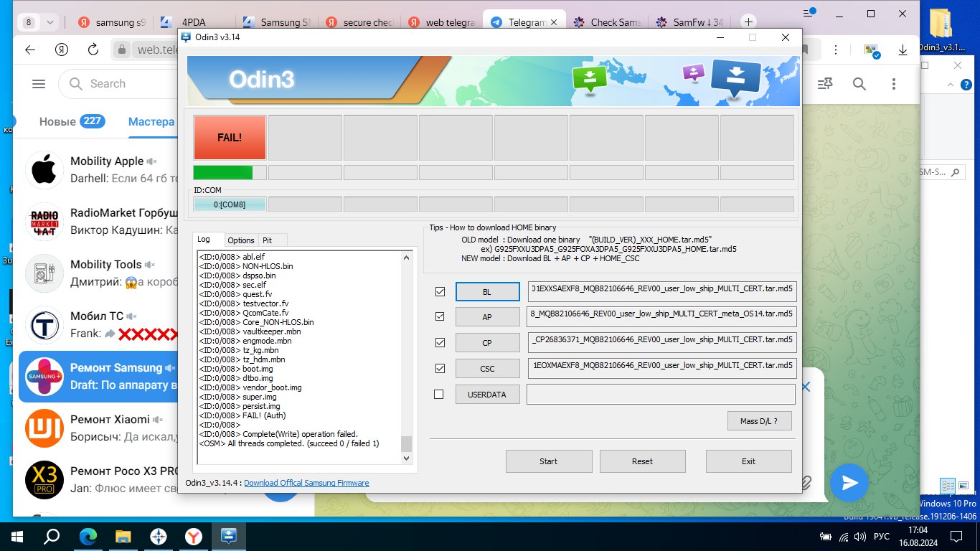Click the Odin3 icon in taskbar

pyautogui.click(x=230, y=536)
